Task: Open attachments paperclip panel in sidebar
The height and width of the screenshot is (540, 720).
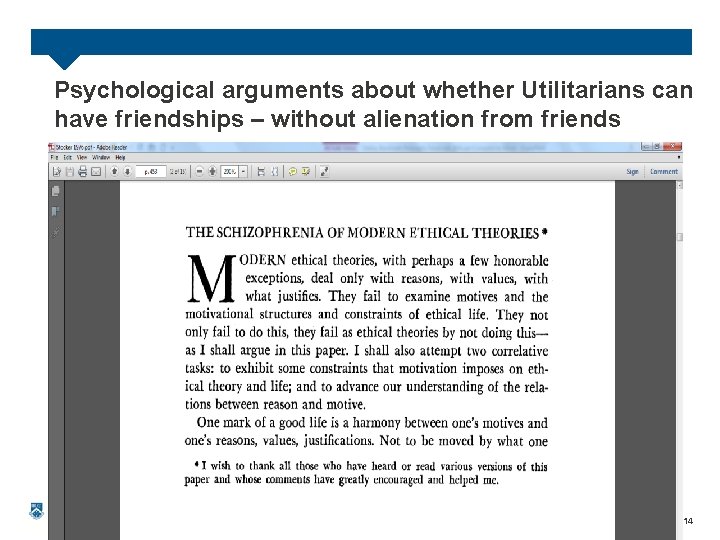Action: (56, 232)
